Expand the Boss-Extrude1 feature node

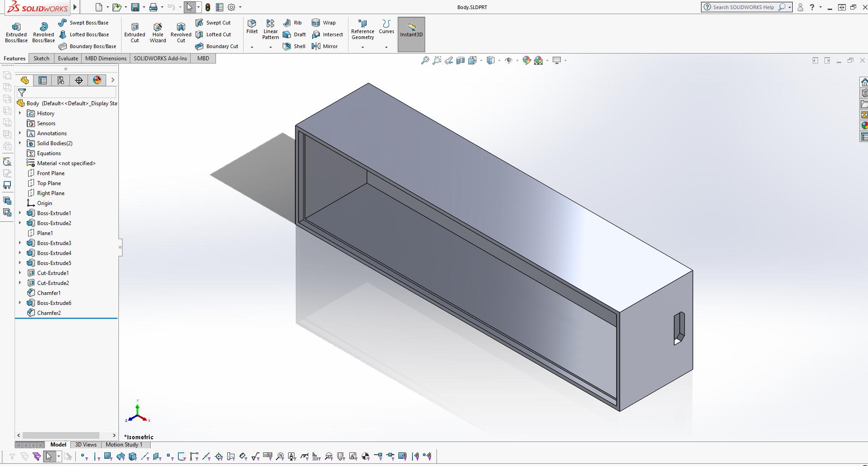coord(20,213)
